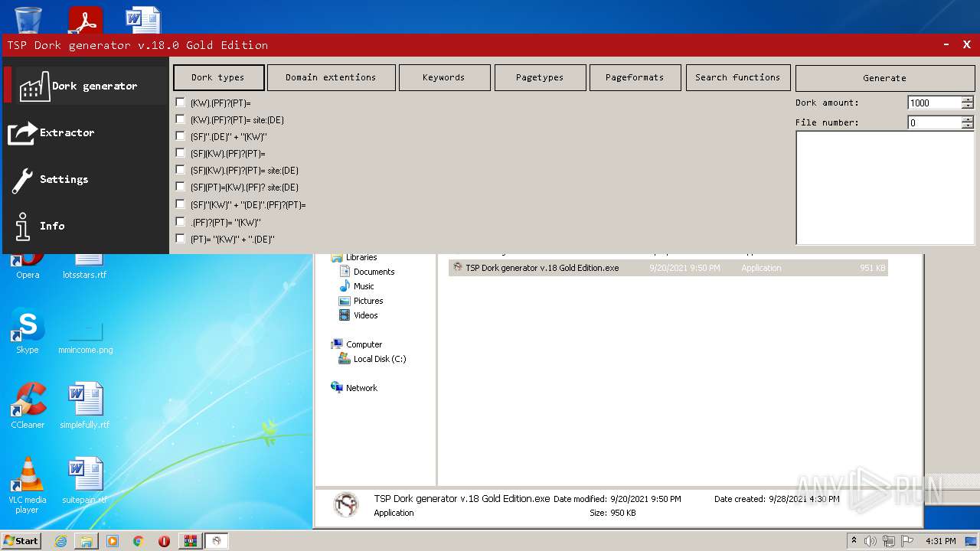Check the (KW).(PF)?(PT)= site:(DE) option
Image resolution: width=980 pixels, height=551 pixels.
click(x=181, y=119)
